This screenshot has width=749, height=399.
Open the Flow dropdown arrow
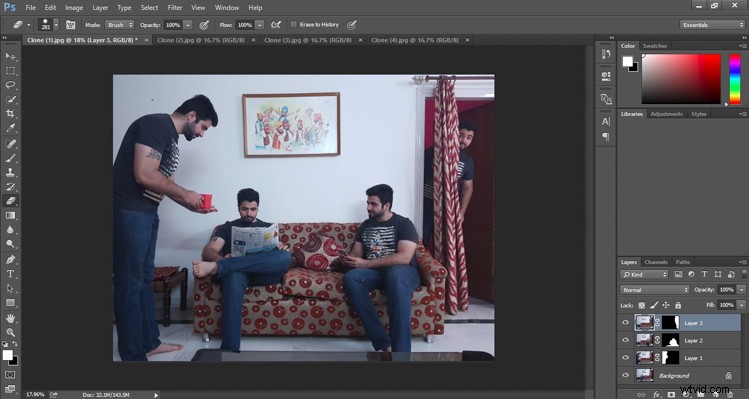click(259, 25)
